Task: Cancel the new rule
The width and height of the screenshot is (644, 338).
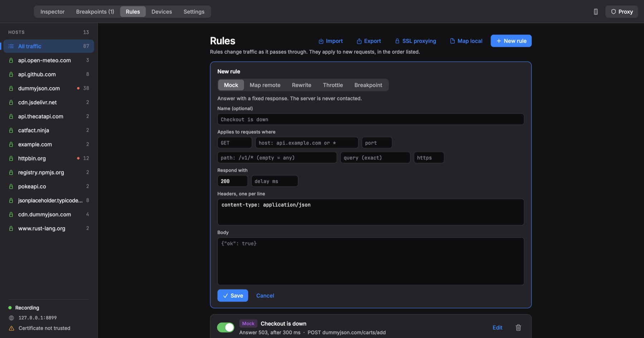Action: point(265,295)
